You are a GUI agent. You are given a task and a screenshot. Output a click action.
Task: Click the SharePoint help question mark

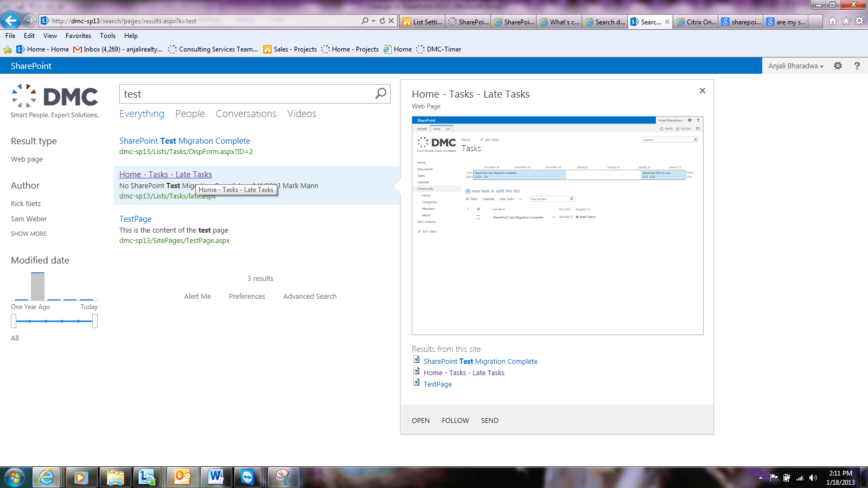pos(857,66)
